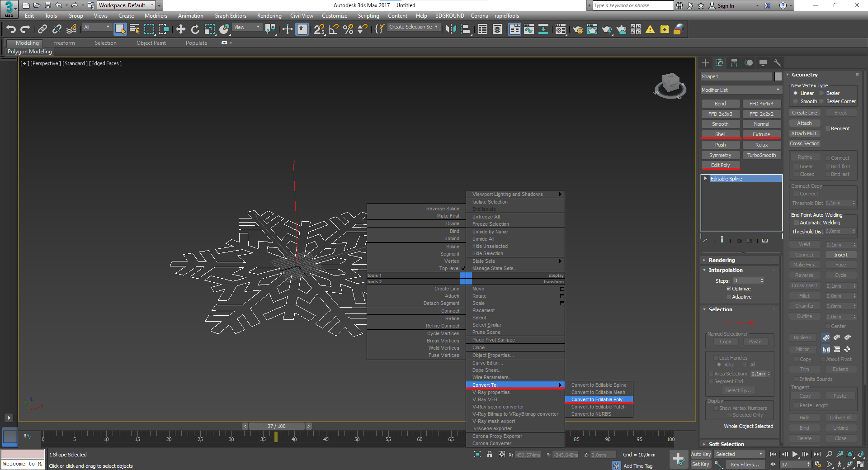
Task: Click Object Properties in context menu
Action: [515, 355]
